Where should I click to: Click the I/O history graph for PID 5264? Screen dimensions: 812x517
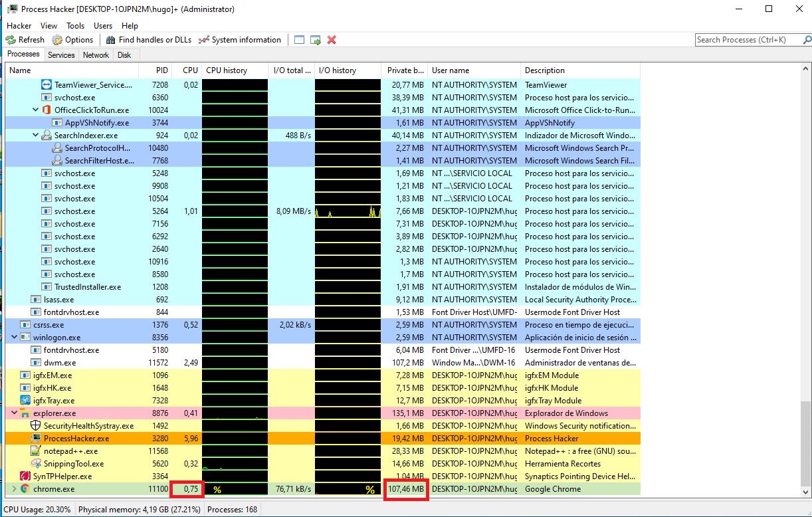pos(348,211)
